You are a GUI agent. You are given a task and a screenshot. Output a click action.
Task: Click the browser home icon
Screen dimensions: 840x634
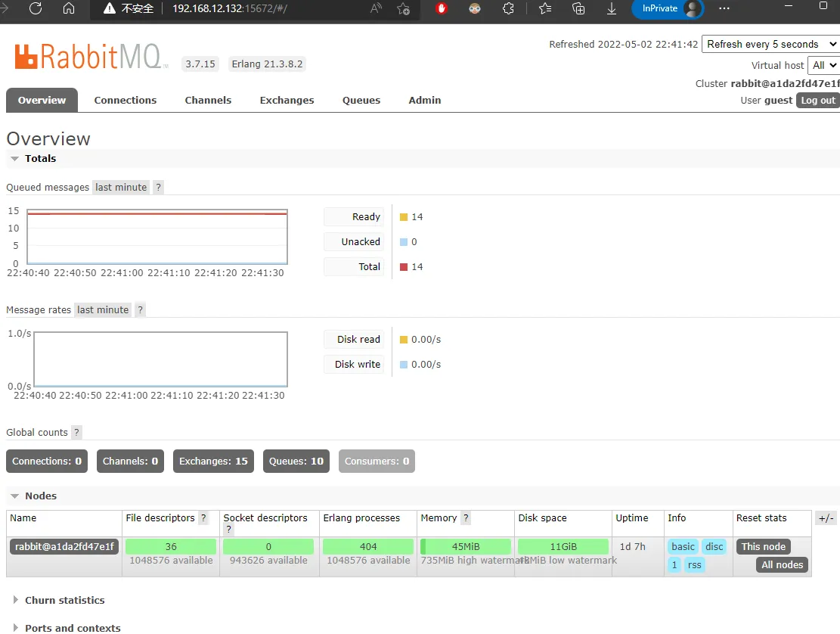pos(69,8)
